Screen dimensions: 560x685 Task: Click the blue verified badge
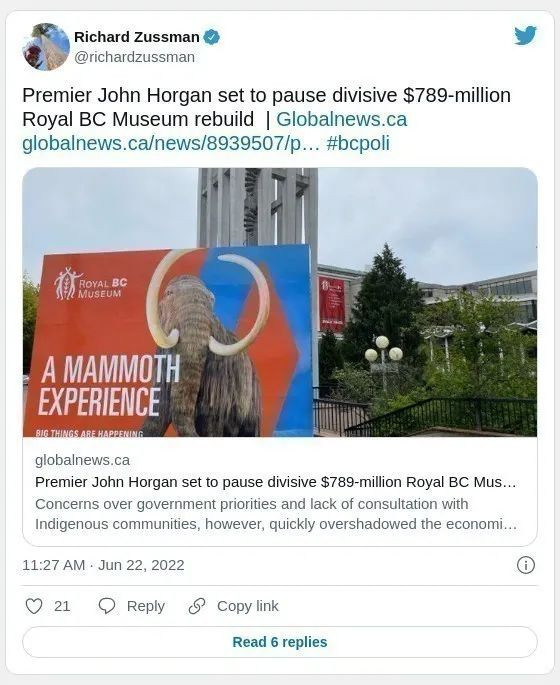(211, 37)
